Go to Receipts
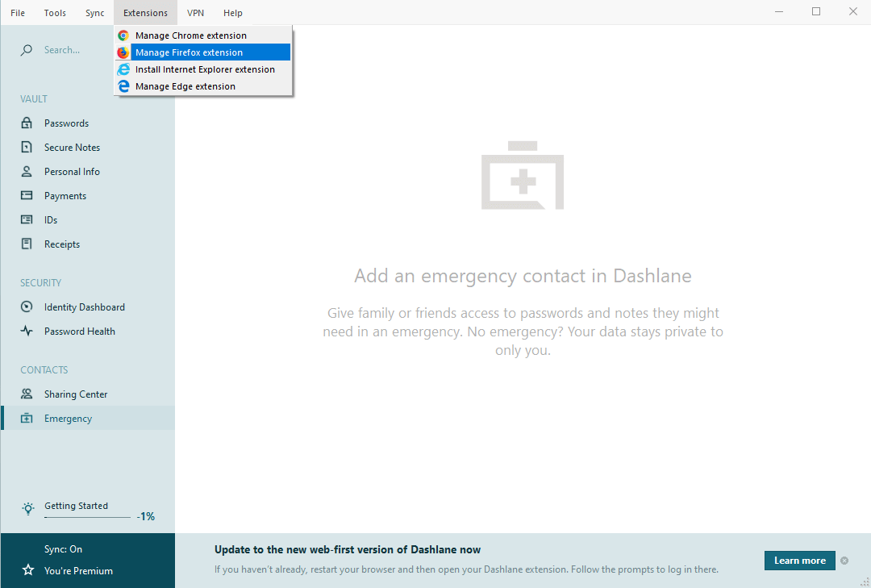 (x=88, y=244)
